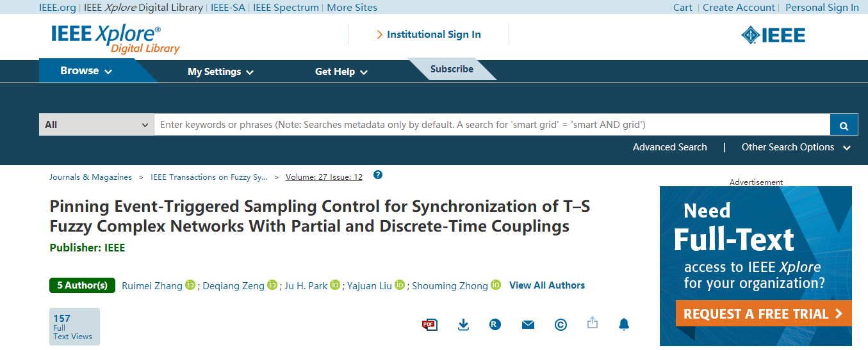Screen dimensions: 868x350
Task: Click Request a Free Trial button
Action: pos(764,314)
